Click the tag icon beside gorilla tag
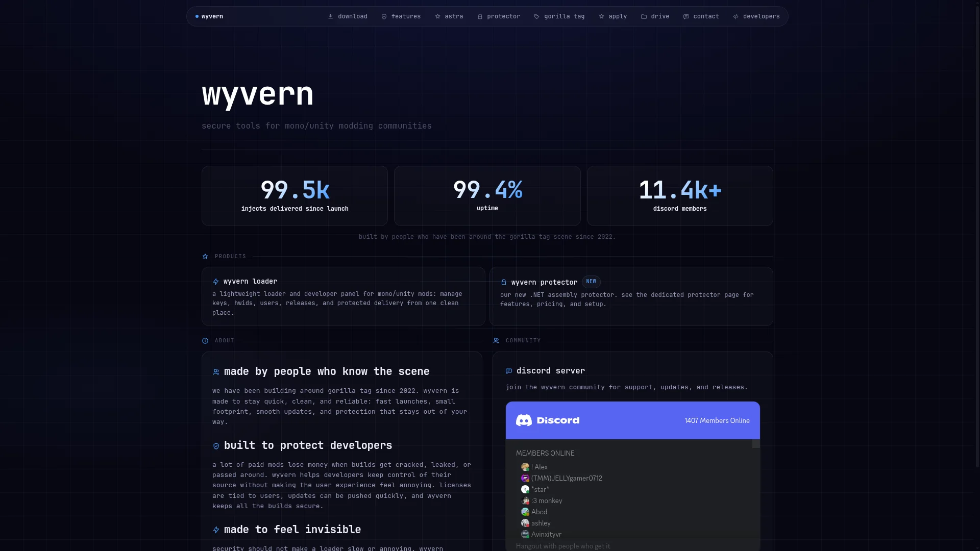 point(536,16)
